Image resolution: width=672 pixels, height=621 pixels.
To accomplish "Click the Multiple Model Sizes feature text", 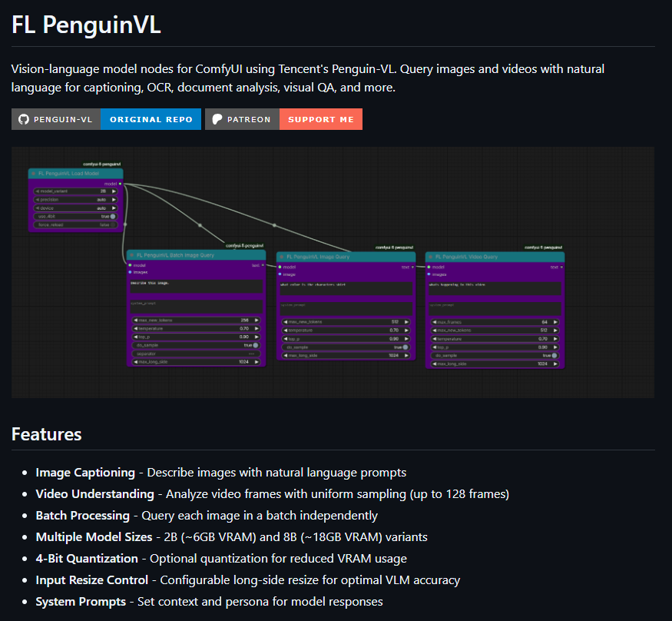I will point(231,537).
